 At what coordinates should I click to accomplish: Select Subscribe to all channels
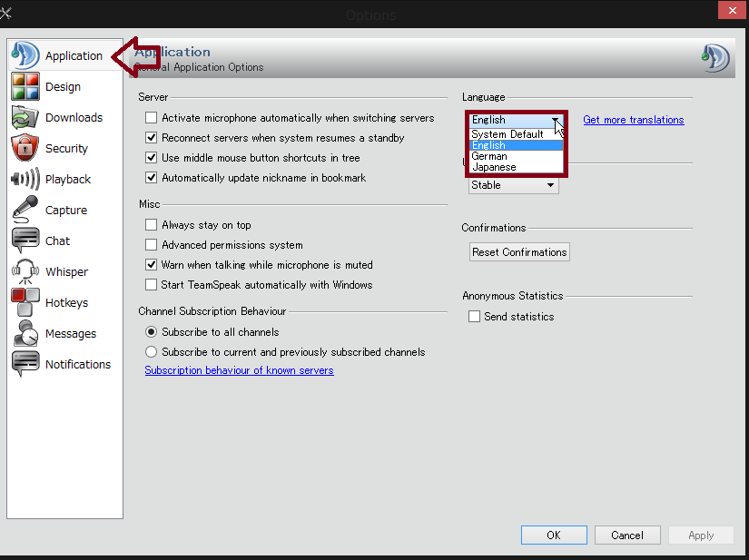coord(151,332)
